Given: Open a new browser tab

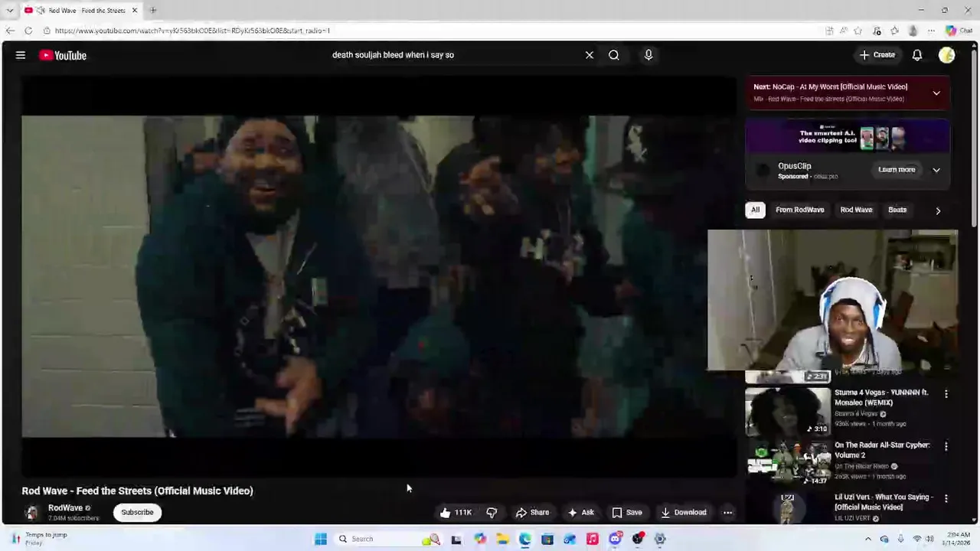Looking at the screenshot, I should [153, 10].
